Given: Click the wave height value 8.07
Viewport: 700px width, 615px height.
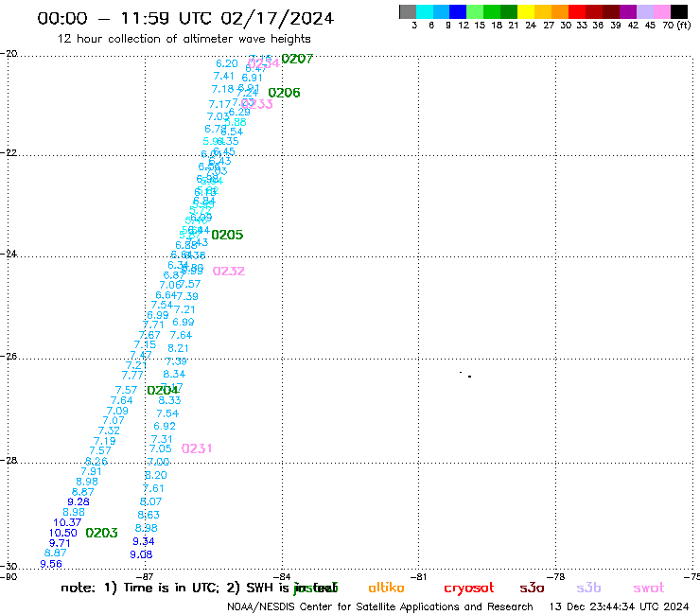Looking at the screenshot, I should point(151,502).
